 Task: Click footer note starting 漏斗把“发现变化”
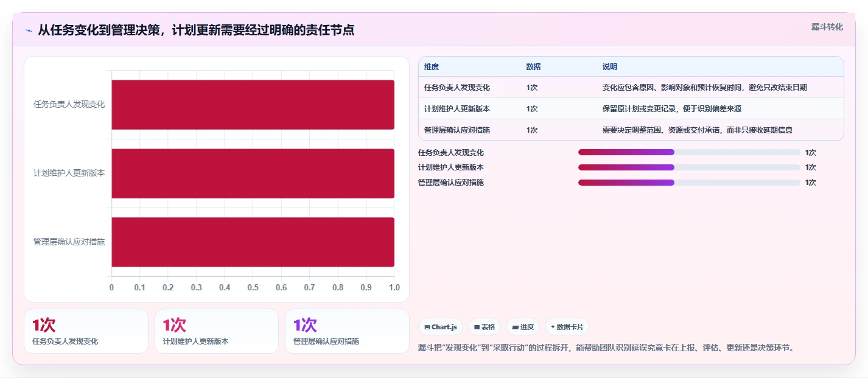point(606,348)
